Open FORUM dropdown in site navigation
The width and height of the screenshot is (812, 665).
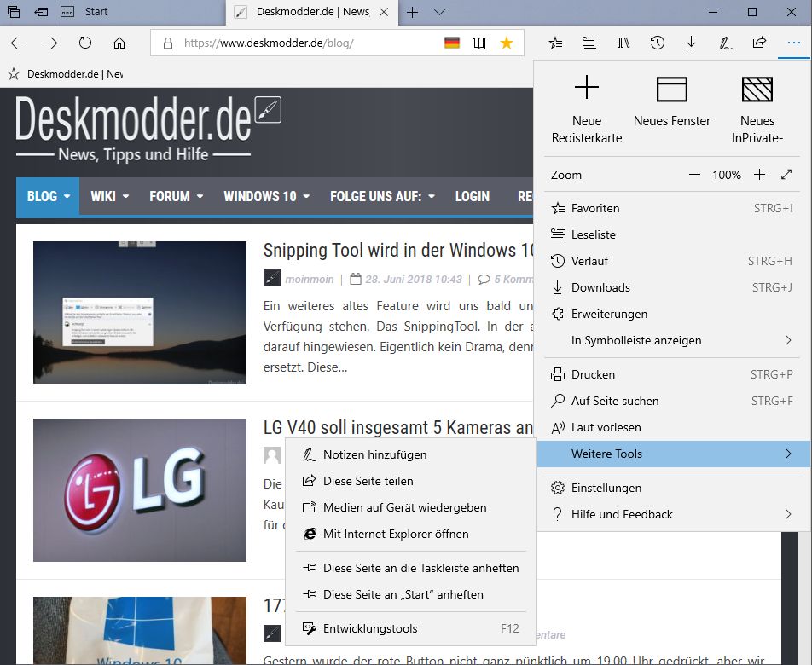tap(176, 196)
